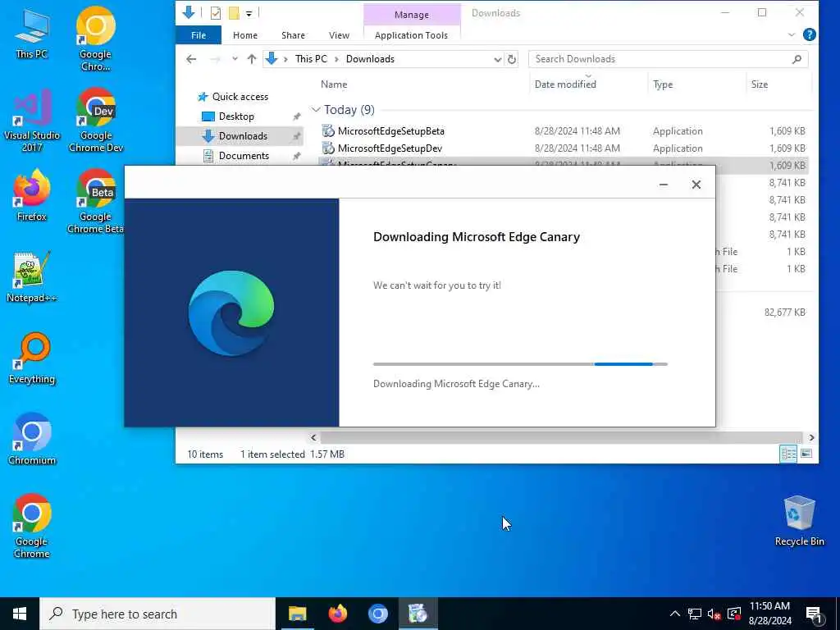Close the Edge Canary installer dialog

click(x=696, y=185)
